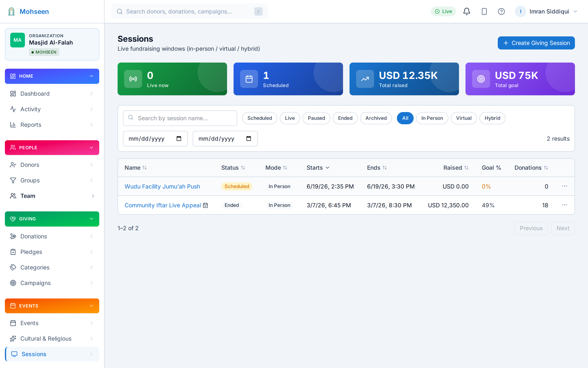This screenshot has height=368, width=588.
Task: Open Reports in sidebar
Action: (52, 125)
